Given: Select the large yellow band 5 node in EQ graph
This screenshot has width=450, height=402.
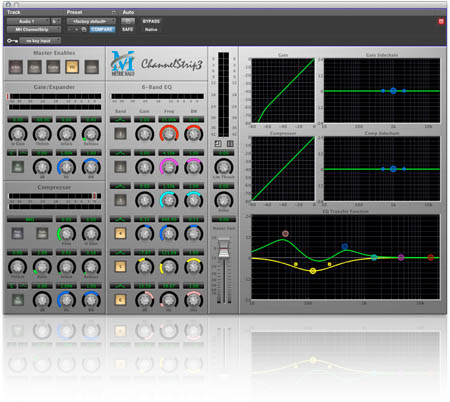Looking at the screenshot, I should tap(313, 271).
